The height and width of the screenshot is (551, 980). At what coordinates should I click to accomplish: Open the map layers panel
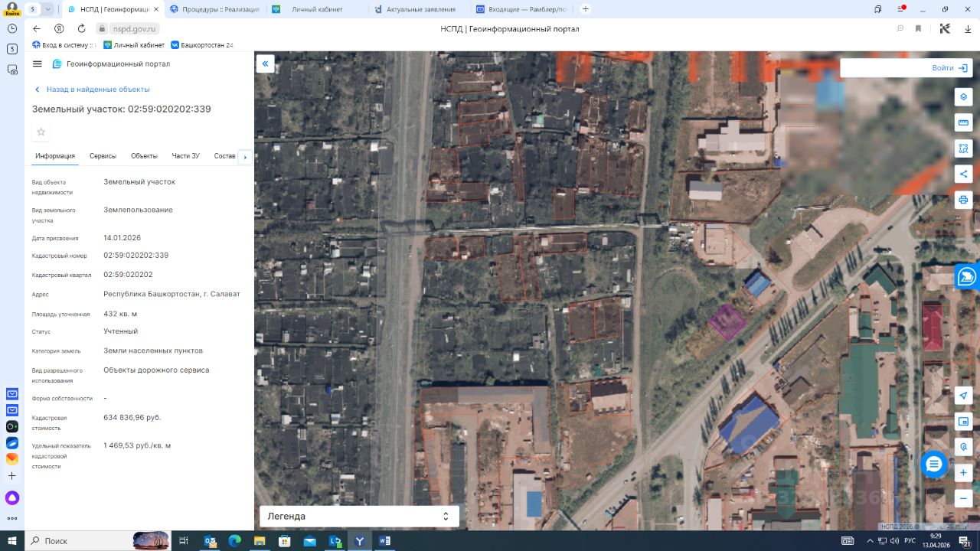coord(963,97)
